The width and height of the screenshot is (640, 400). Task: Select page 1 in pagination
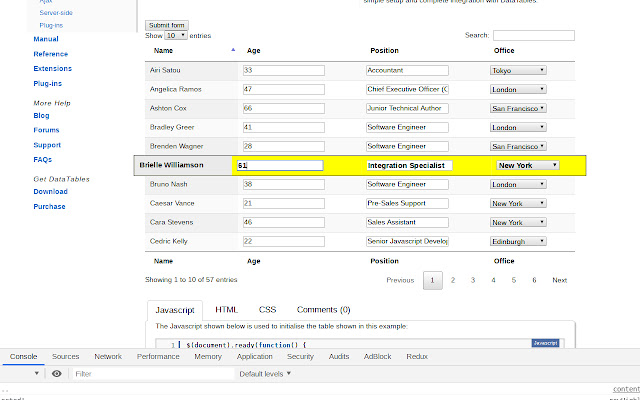tap(433, 280)
